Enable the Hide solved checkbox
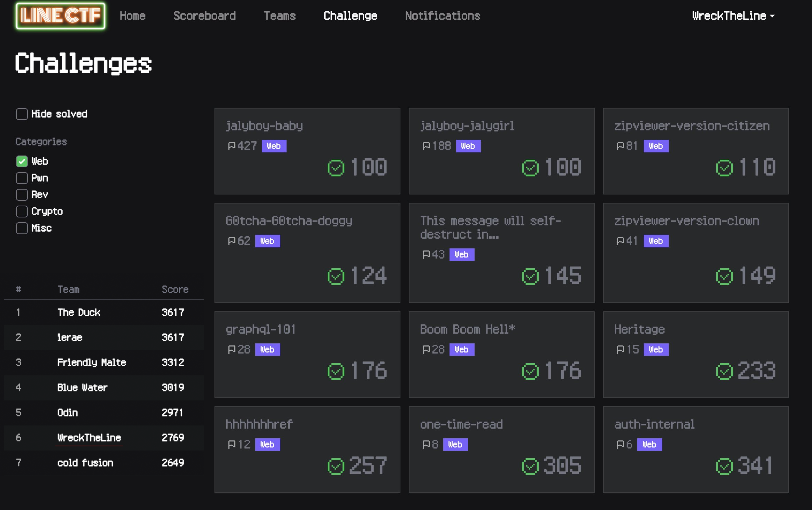This screenshot has height=510, width=812. coord(22,114)
